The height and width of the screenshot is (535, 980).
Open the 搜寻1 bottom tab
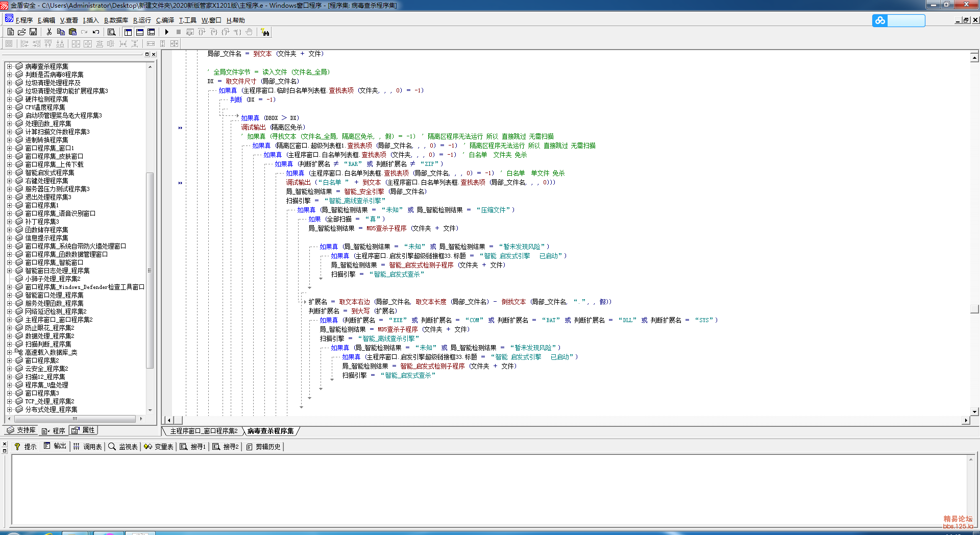(x=192, y=447)
